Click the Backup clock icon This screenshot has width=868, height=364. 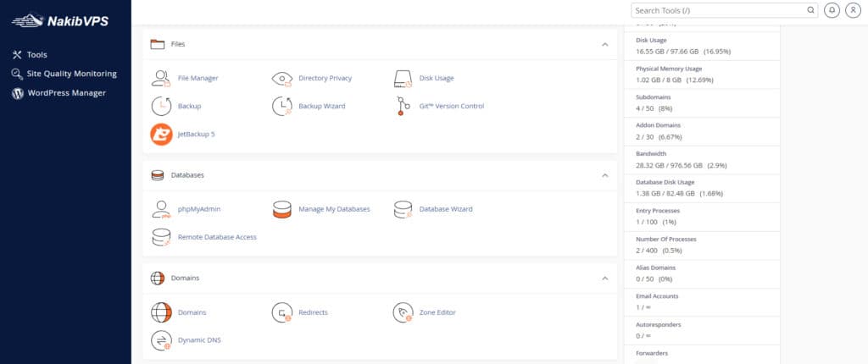click(x=161, y=106)
